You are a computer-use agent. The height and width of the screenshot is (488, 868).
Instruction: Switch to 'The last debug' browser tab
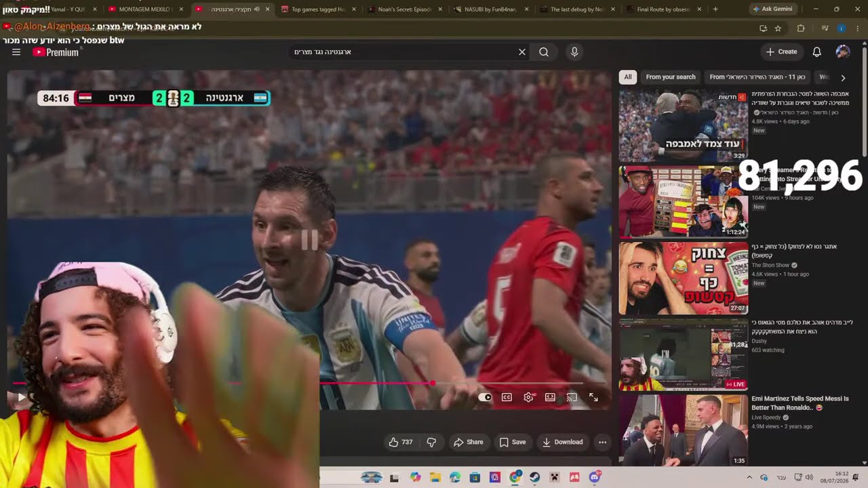(578, 9)
